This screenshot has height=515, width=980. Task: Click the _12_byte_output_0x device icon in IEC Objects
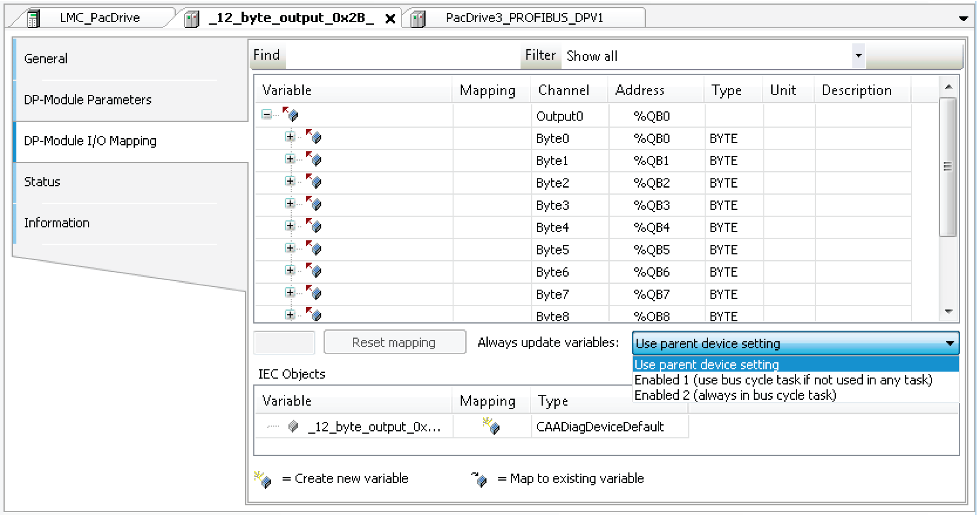(293, 426)
